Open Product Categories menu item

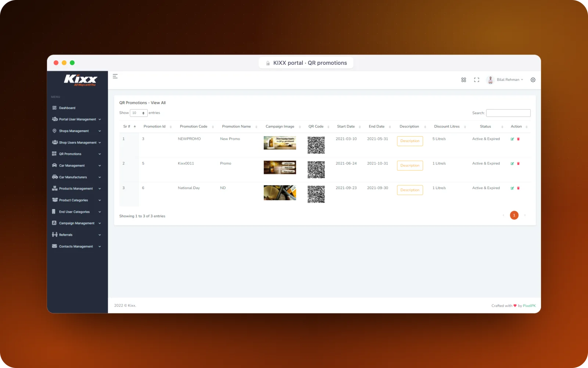tap(77, 200)
